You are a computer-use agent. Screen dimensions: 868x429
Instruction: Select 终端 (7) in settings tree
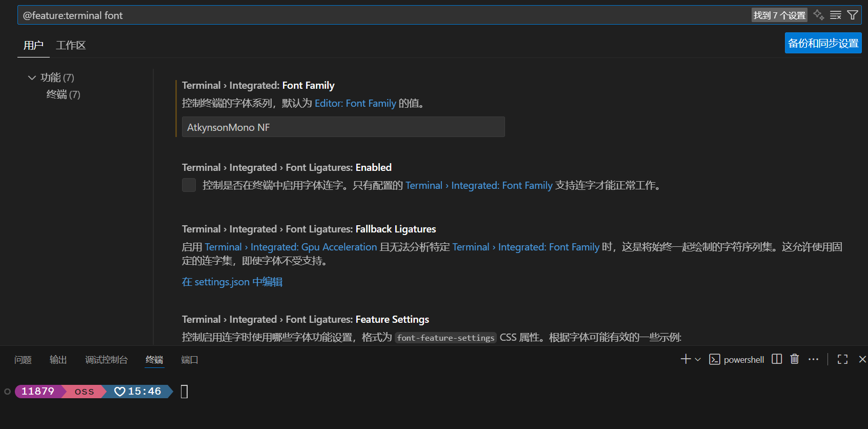click(63, 94)
